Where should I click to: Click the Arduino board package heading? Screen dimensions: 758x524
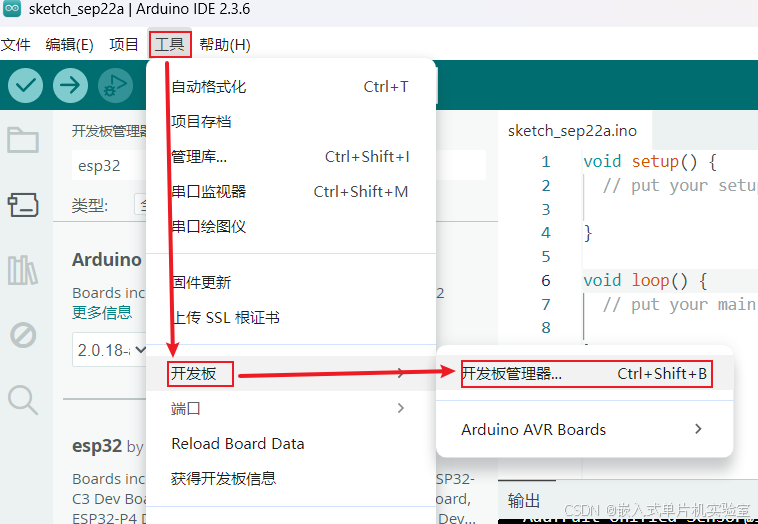[107, 260]
